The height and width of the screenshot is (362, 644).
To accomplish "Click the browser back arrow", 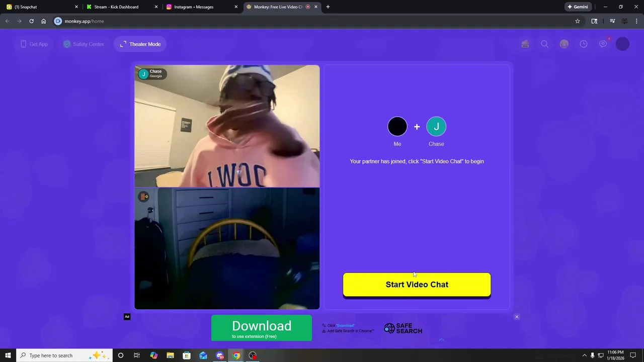I will tap(7, 21).
